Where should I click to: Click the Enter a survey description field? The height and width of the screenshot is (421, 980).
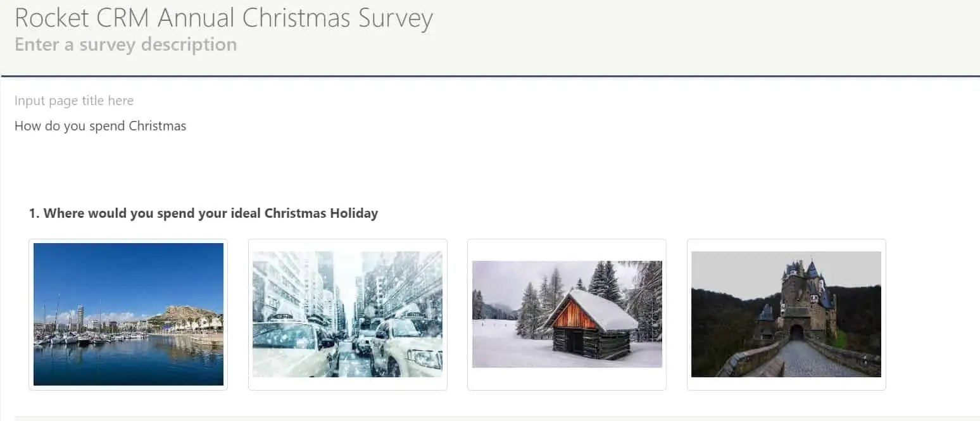[x=125, y=44]
